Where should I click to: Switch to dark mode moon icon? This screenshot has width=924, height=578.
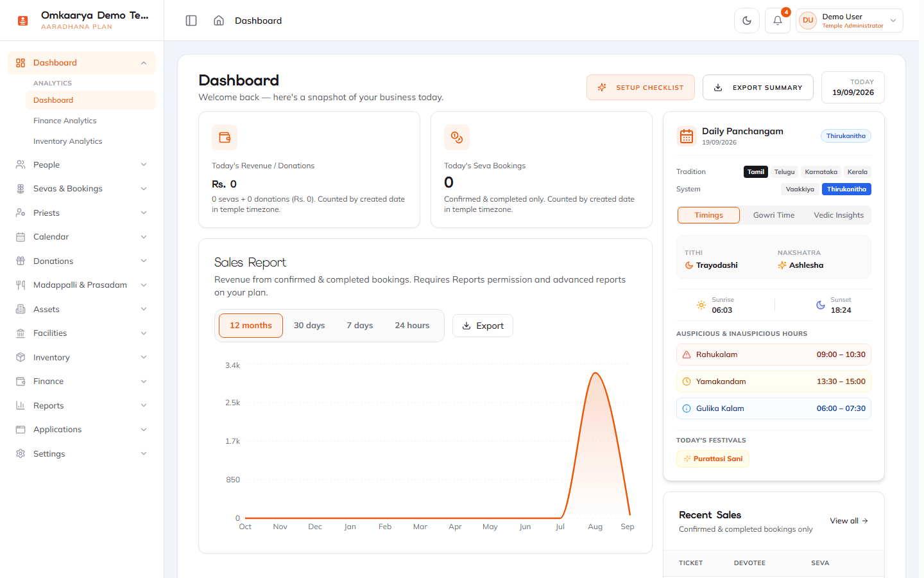(747, 21)
